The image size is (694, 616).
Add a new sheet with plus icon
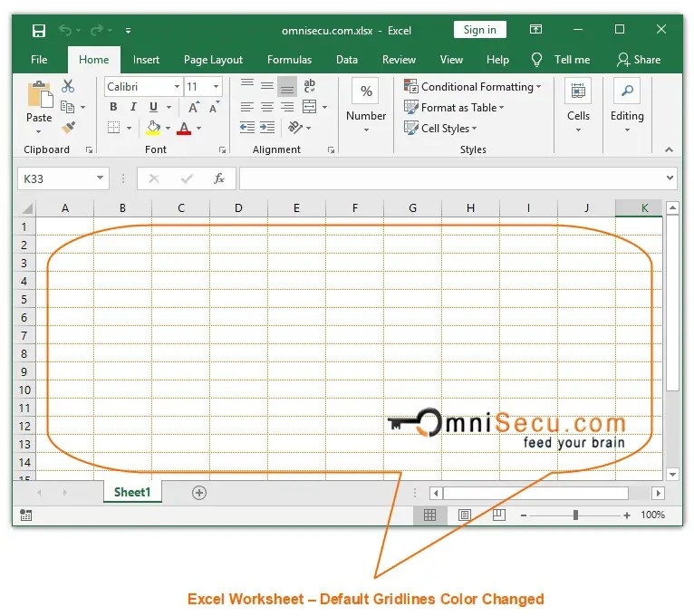click(199, 493)
